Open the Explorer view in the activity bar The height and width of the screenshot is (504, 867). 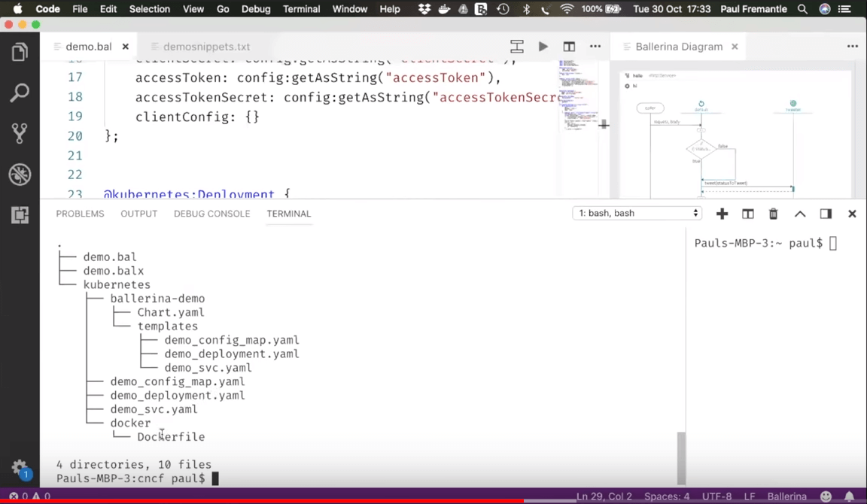click(x=20, y=52)
